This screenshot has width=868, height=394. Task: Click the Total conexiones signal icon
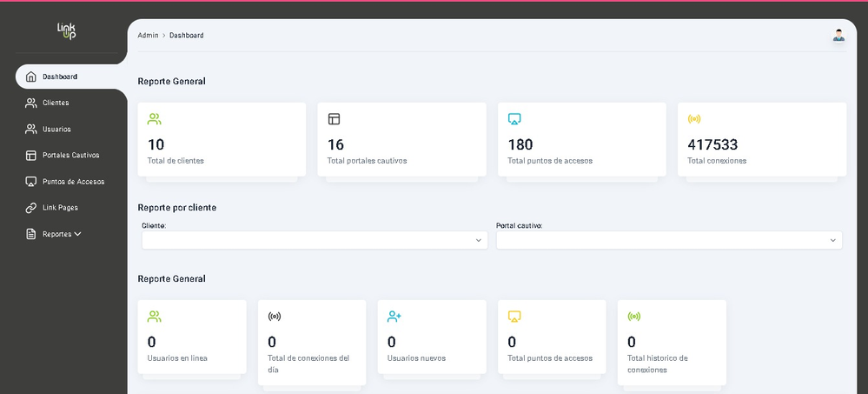(693, 119)
